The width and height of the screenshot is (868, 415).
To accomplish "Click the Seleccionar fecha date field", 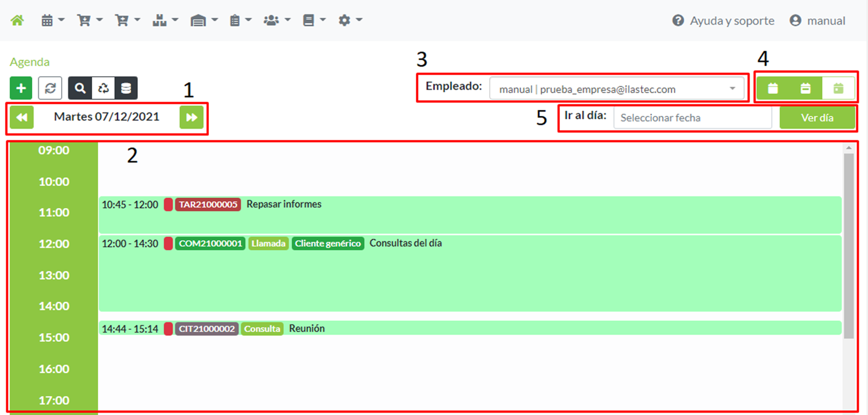I will [693, 118].
